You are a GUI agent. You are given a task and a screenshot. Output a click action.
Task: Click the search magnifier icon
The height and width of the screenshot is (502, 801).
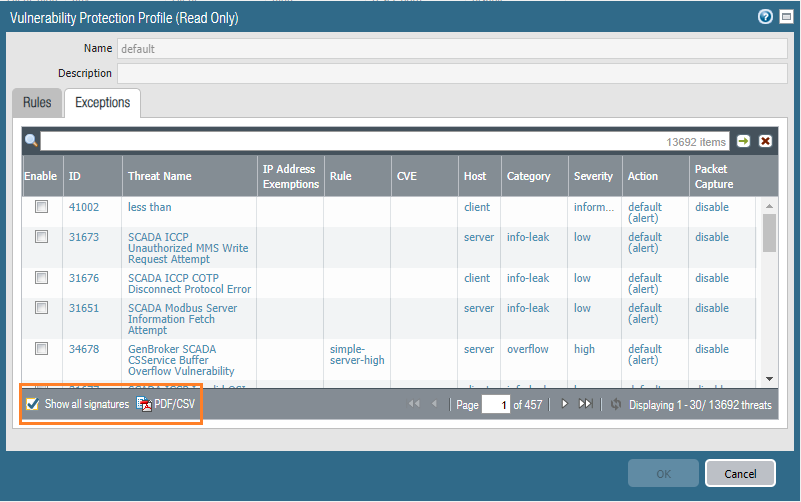[31, 141]
